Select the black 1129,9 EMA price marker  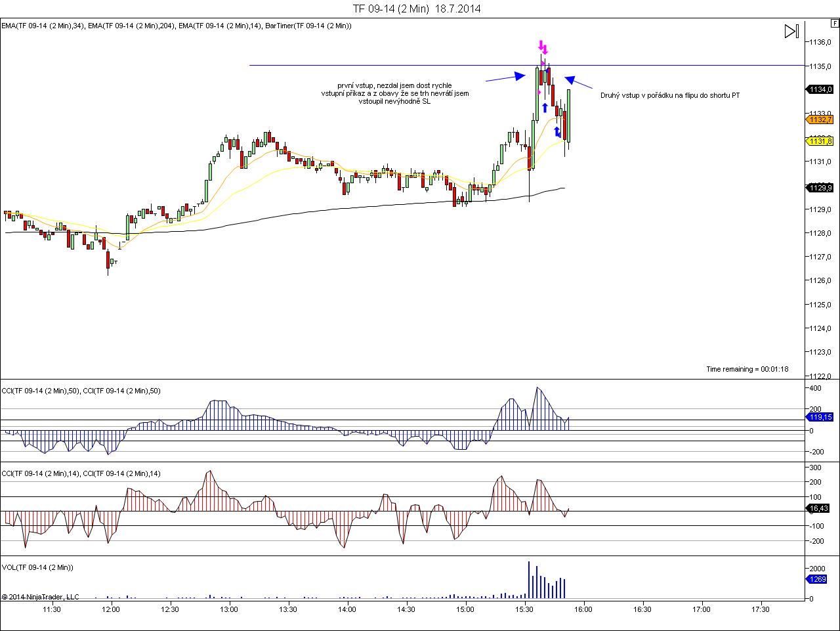click(x=819, y=188)
